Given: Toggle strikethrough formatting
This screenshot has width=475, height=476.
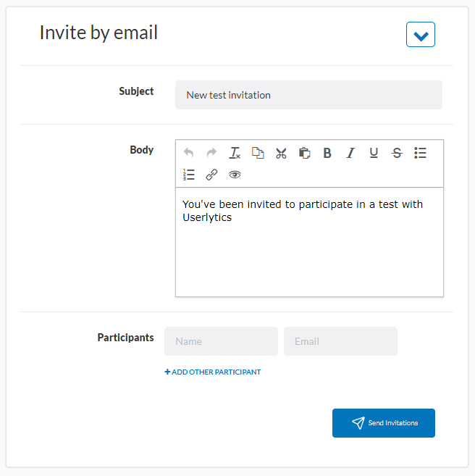Looking at the screenshot, I should pyautogui.click(x=397, y=153).
